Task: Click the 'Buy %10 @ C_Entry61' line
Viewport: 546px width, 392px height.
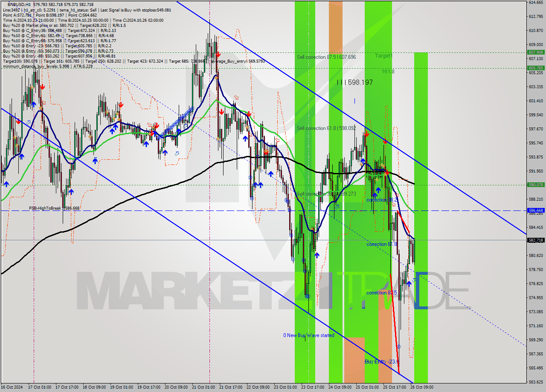Action: click(x=58, y=35)
